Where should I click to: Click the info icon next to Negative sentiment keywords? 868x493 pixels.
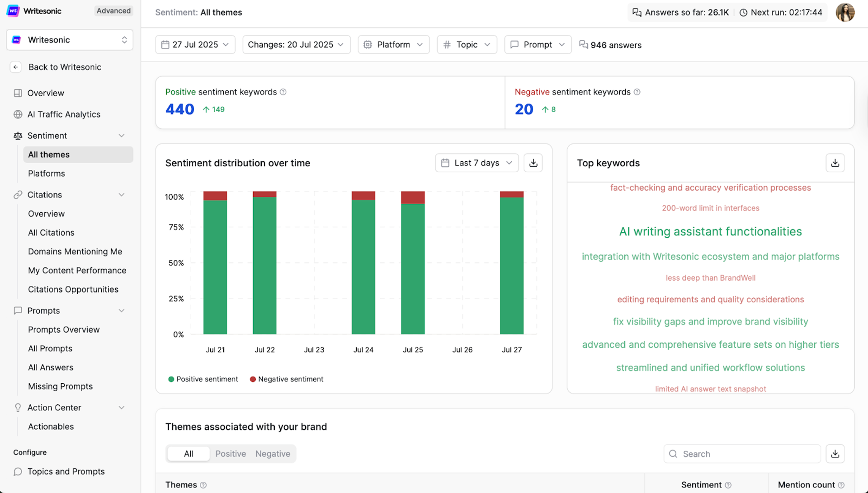point(637,92)
